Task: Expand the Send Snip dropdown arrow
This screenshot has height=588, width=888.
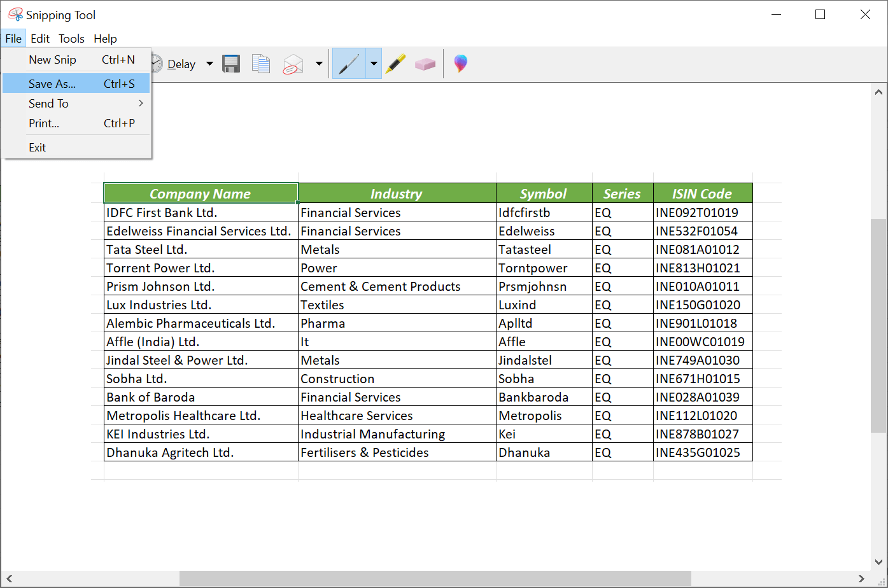Action: (319, 64)
